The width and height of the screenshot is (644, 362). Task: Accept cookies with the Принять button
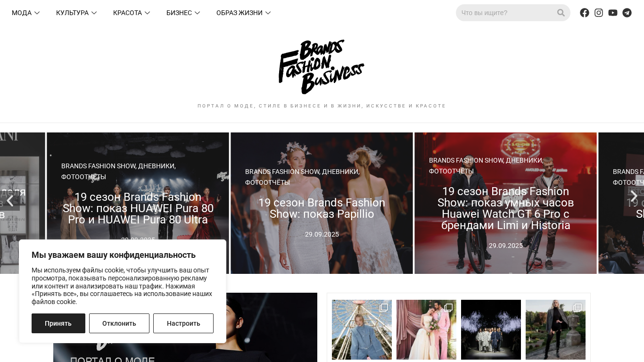click(58, 323)
